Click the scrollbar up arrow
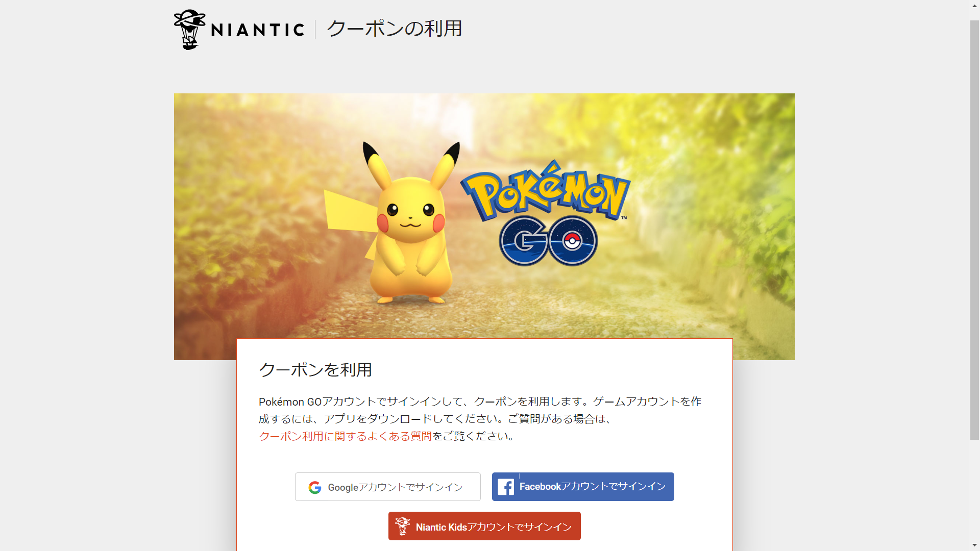Screen dimensions: 980x551 (x=975, y=5)
